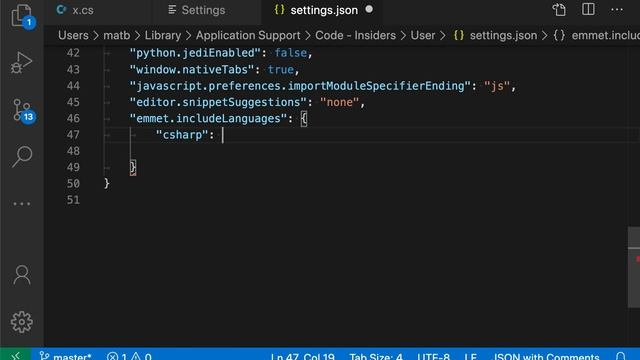This screenshot has width=640, height=360.
Task: Click the closing brace on line 49
Action: (133, 167)
